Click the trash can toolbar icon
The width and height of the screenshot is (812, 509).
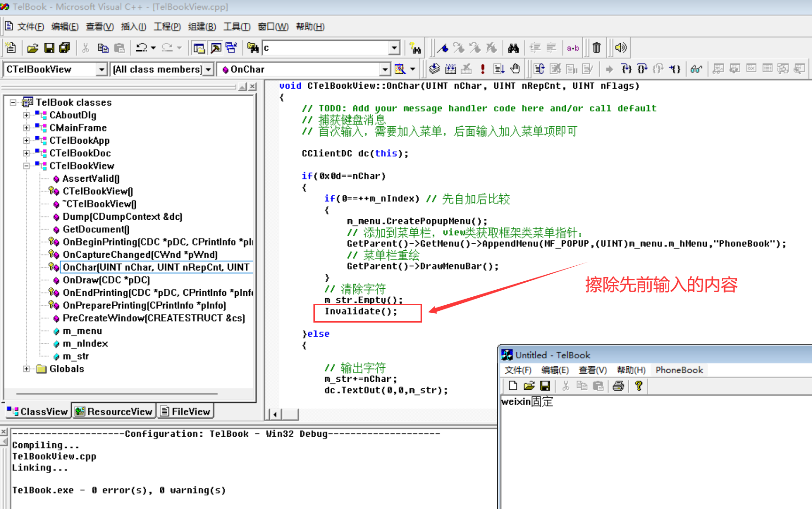pos(596,47)
